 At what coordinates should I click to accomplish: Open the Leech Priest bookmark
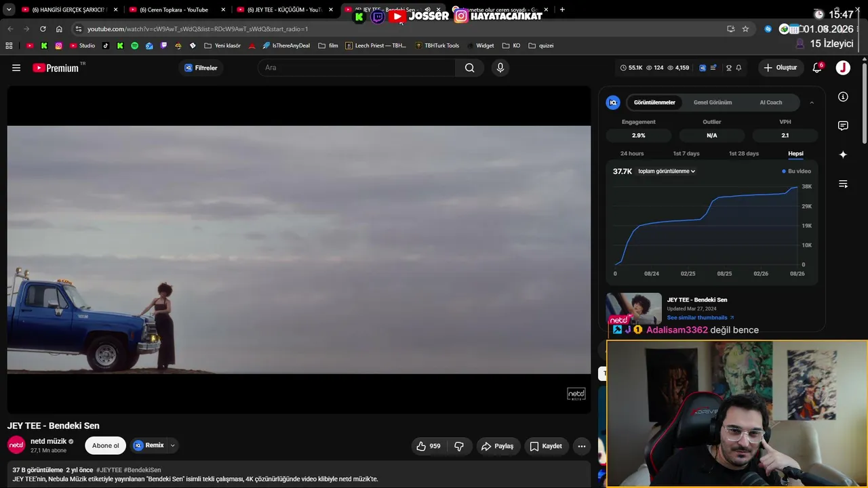(376, 45)
